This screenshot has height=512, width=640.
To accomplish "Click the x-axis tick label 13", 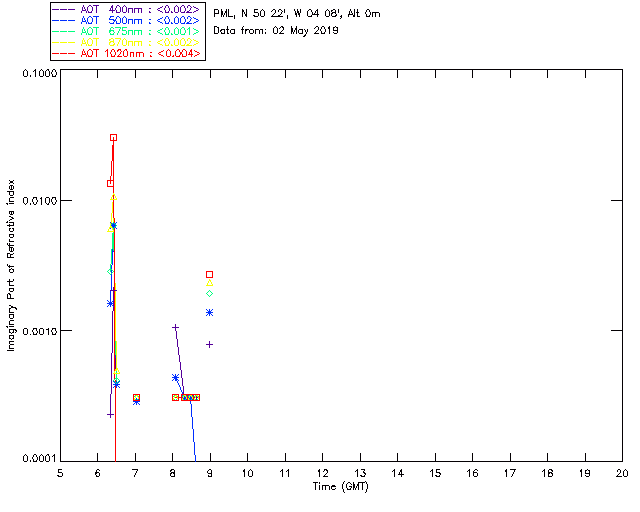I will 360,473.
